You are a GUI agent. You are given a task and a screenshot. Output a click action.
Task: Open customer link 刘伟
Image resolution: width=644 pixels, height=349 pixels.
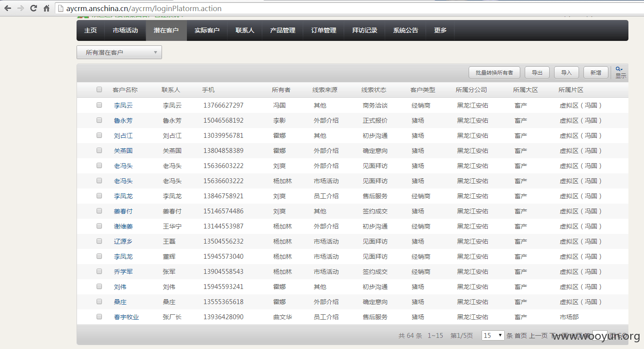(x=120, y=287)
